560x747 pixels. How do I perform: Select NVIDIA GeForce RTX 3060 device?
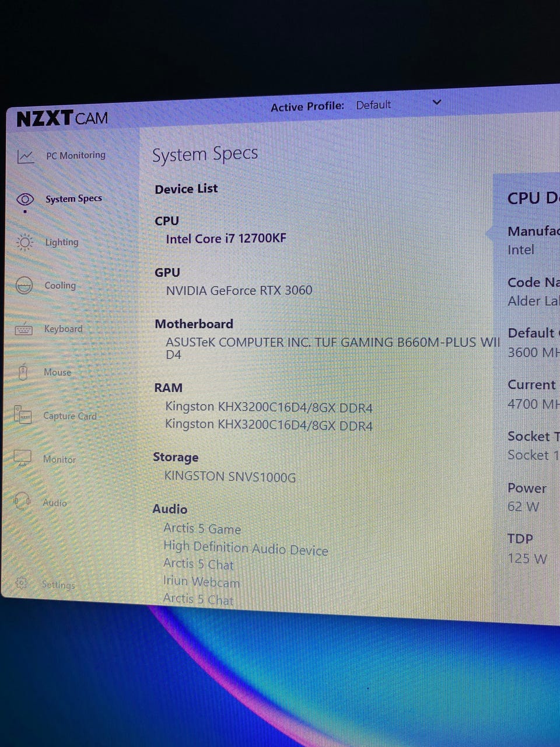coord(239,290)
